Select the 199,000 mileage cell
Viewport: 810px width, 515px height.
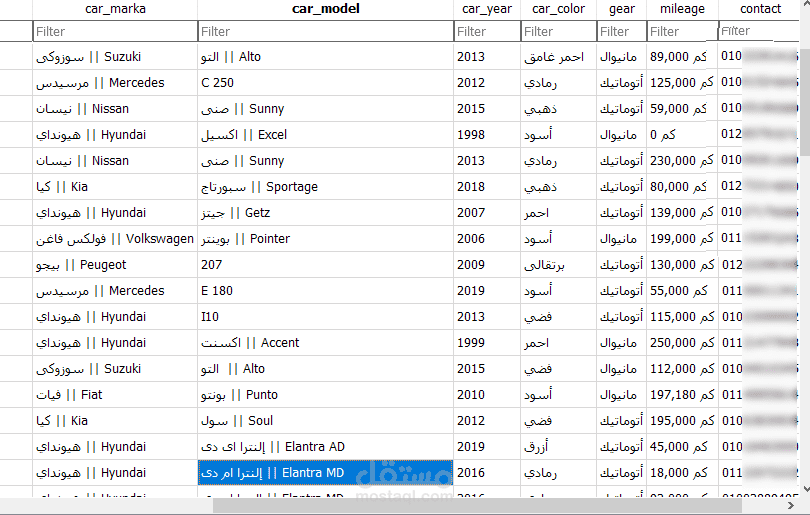click(682, 239)
